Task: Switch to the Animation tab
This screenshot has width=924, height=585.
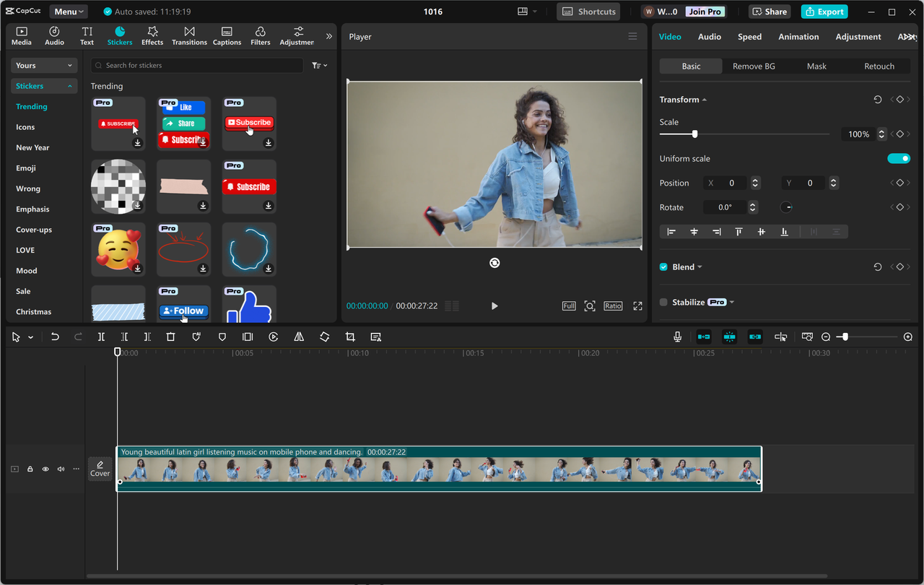Action: point(798,37)
